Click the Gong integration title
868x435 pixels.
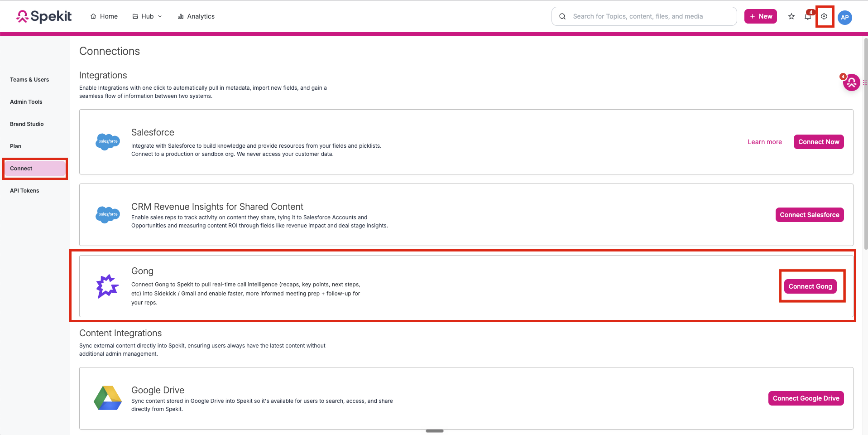coord(142,271)
